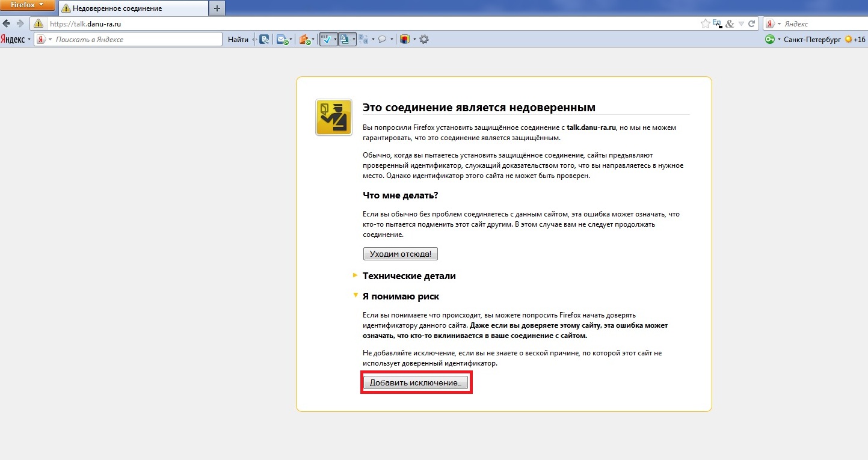868x460 pixels.
Task: Go forward with the forward arrow
Action: point(20,24)
